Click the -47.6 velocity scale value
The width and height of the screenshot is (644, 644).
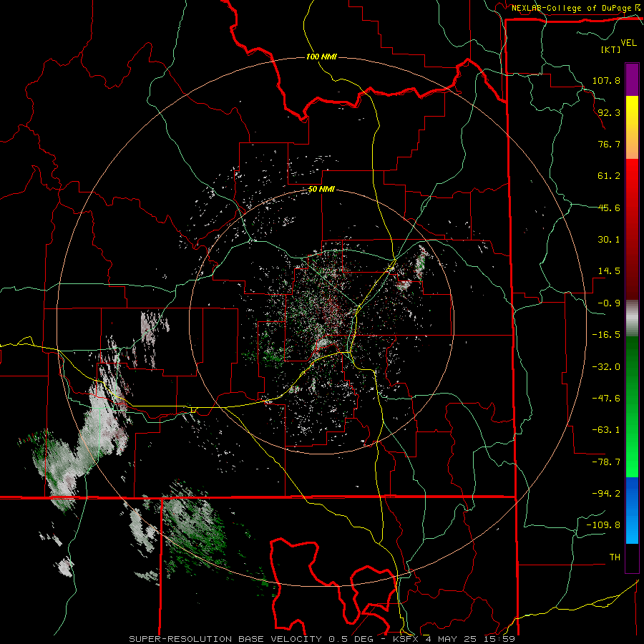(x=606, y=399)
